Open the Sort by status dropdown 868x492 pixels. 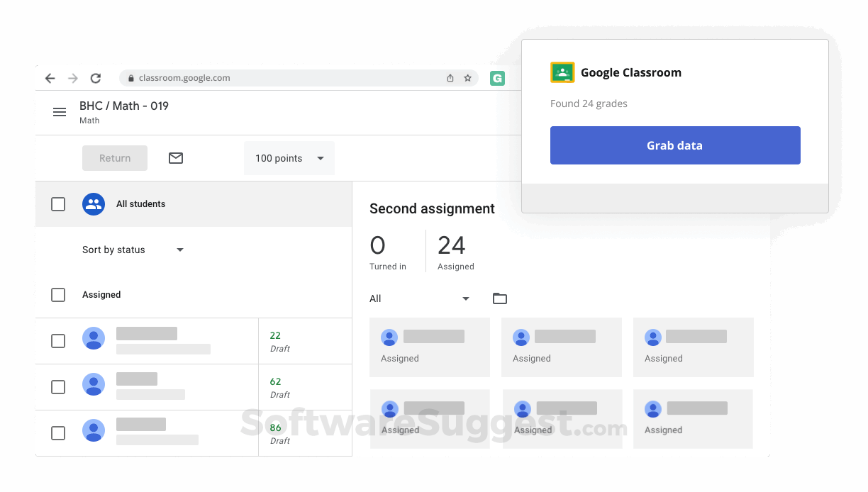tap(133, 250)
